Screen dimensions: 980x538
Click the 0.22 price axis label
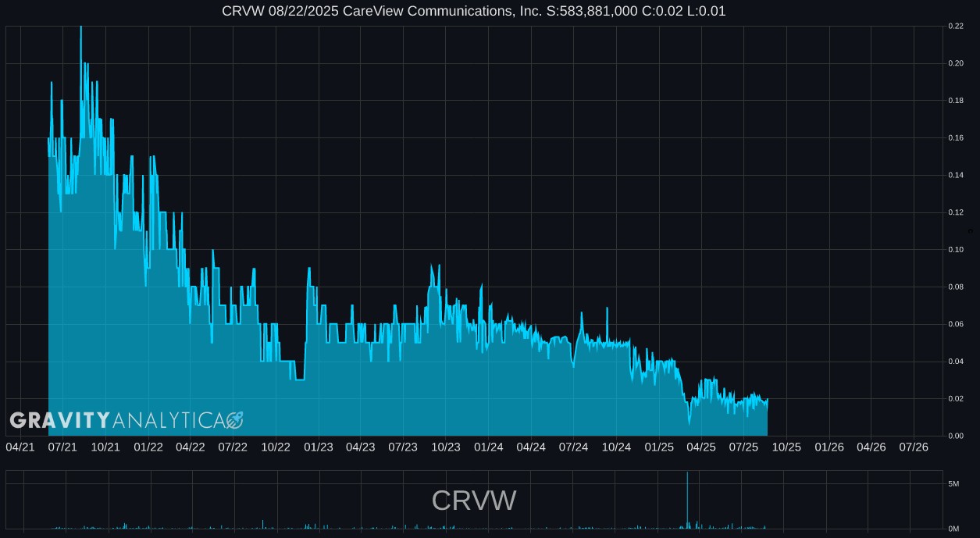[x=956, y=26]
